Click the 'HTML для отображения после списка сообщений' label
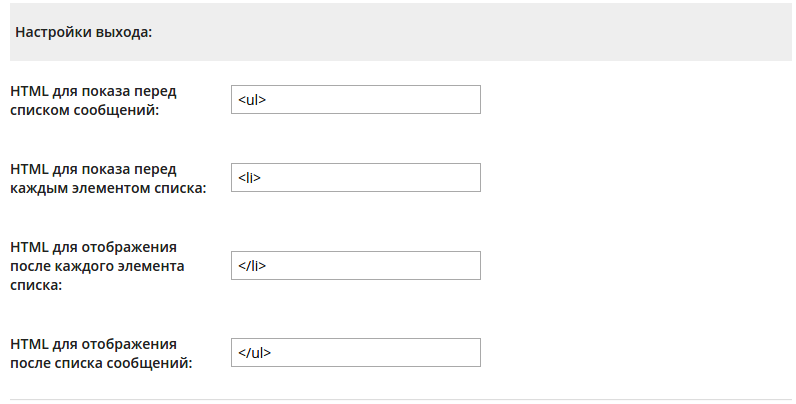This screenshot has width=796, height=404. coord(100,353)
